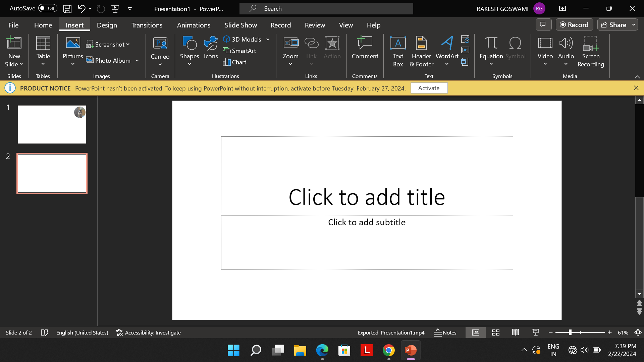Click the Activate button
The height and width of the screenshot is (362, 644).
click(429, 88)
